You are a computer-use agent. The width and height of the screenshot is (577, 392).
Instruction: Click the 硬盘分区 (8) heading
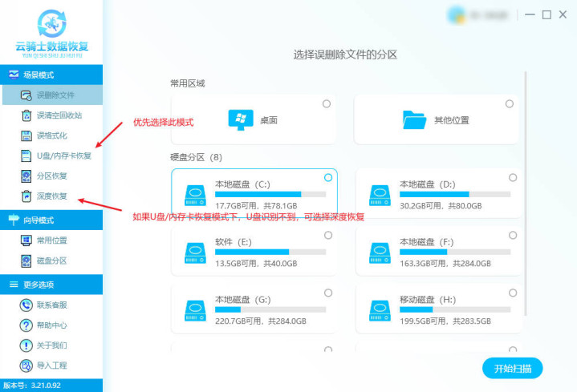point(196,157)
